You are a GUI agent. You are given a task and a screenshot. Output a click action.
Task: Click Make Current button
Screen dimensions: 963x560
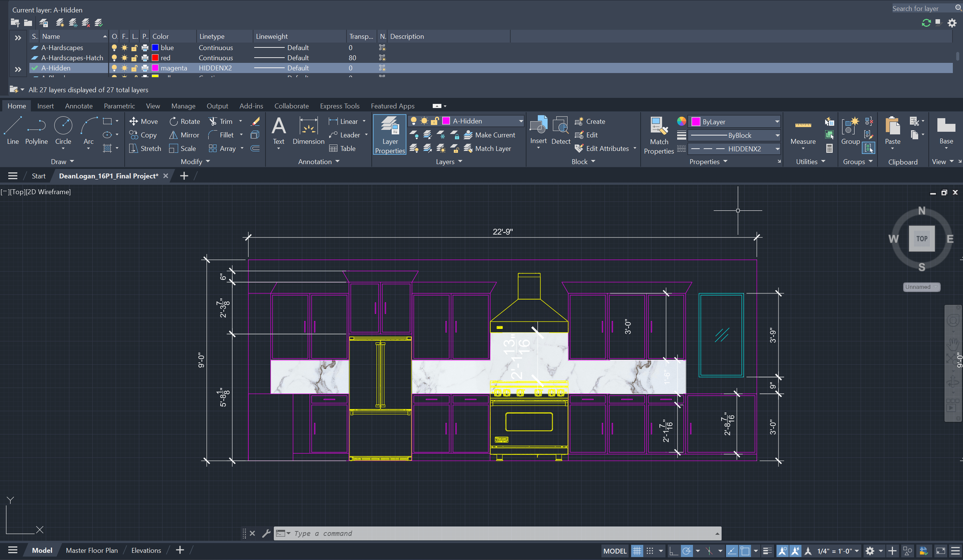490,135
